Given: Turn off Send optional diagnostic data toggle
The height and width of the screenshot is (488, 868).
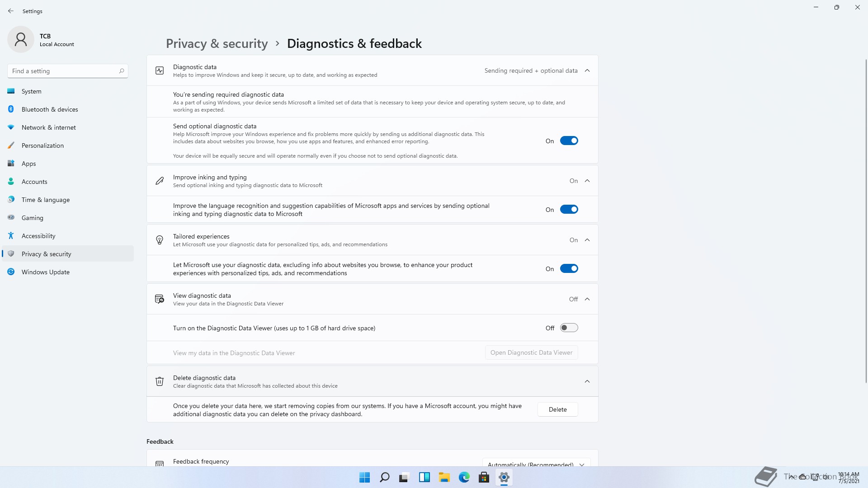Looking at the screenshot, I should [x=569, y=141].
